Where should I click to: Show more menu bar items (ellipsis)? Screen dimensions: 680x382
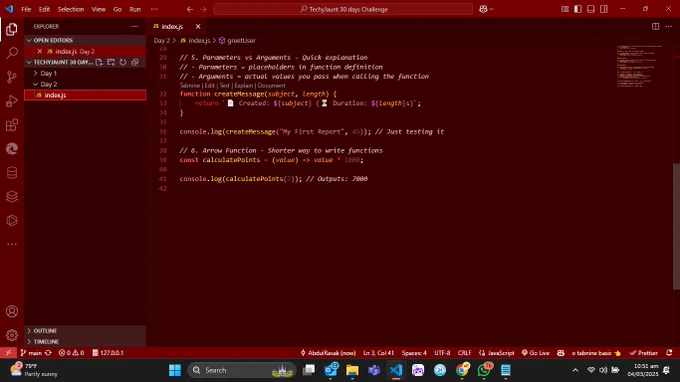[x=154, y=9]
